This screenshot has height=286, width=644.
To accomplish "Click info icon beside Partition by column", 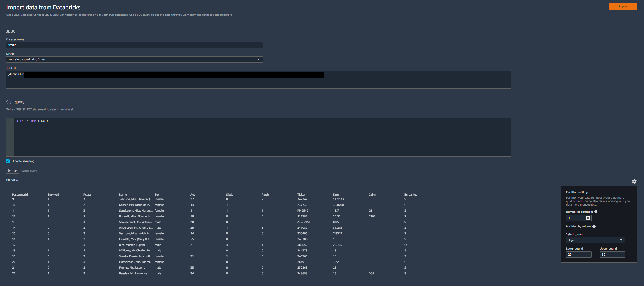I will (594, 227).
